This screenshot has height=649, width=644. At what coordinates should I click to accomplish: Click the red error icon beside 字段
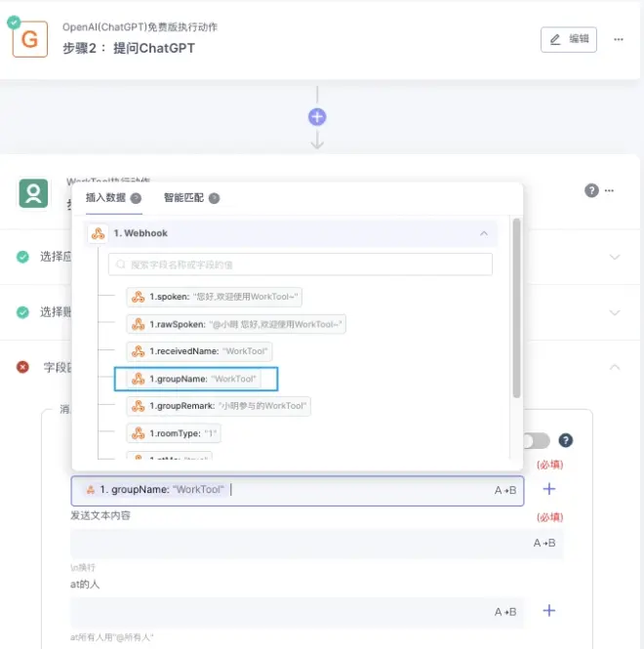(22, 367)
